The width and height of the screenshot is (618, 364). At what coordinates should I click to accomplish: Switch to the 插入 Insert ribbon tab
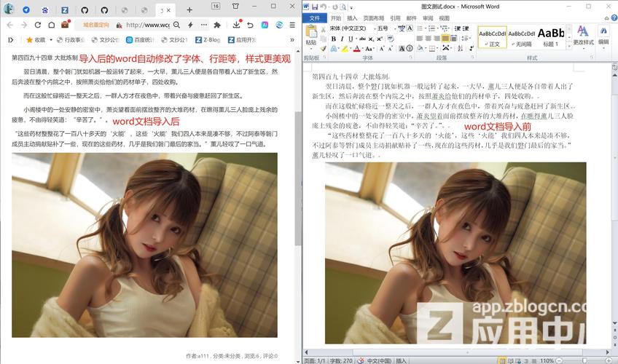tap(352, 18)
